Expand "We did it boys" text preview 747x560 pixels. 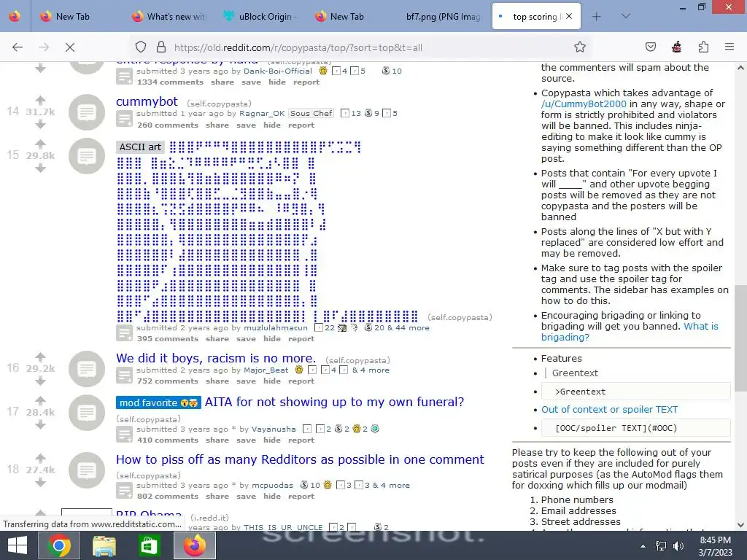click(124, 376)
